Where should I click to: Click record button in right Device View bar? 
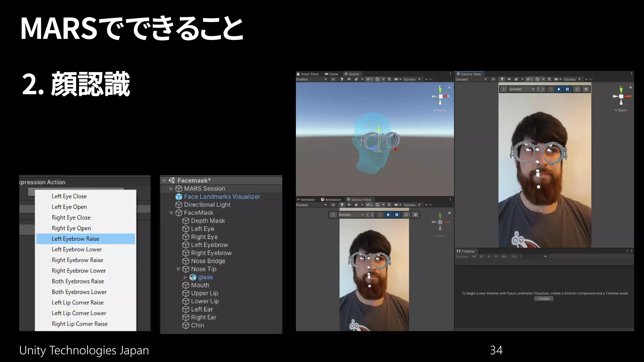[551, 89]
